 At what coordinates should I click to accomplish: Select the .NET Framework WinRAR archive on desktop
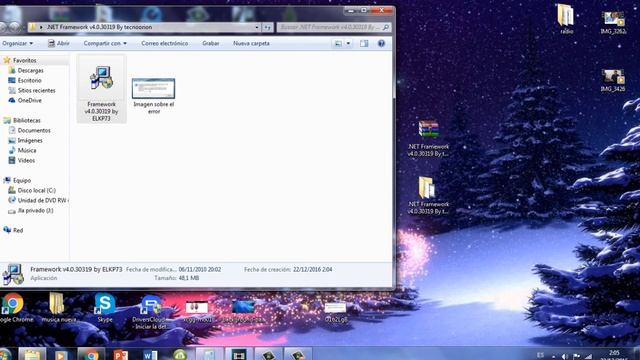428,138
